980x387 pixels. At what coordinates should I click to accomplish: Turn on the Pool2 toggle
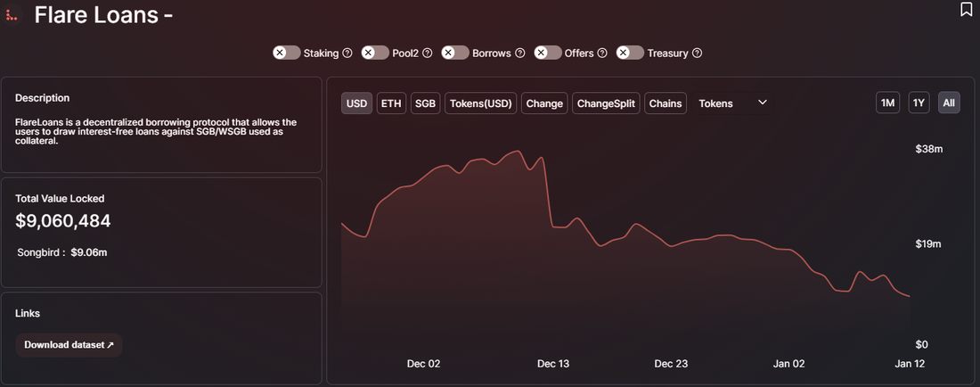[x=375, y=54]
